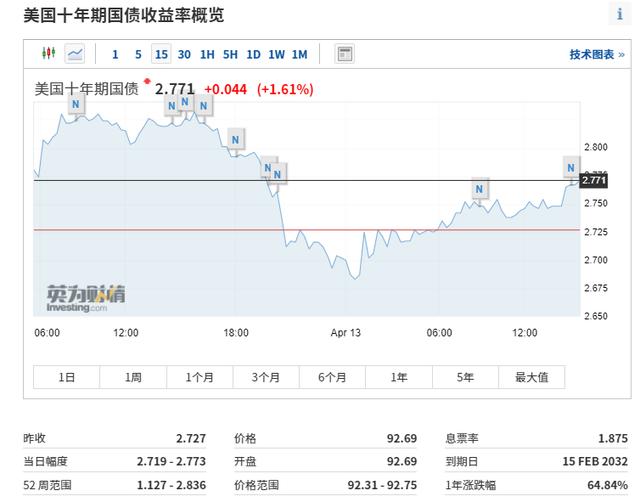The image size is (640, 502).
Task: Click the info icon at top right
Action: click(620, 14)
